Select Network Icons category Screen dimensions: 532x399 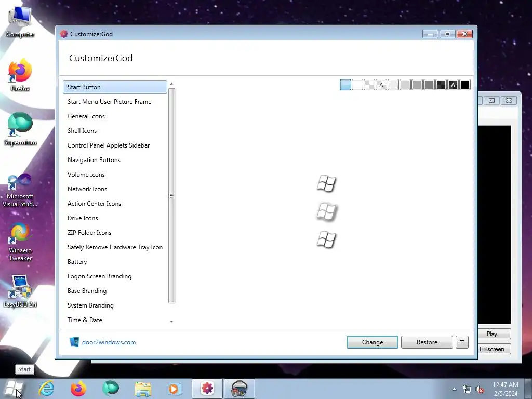[x=115, y=189]
